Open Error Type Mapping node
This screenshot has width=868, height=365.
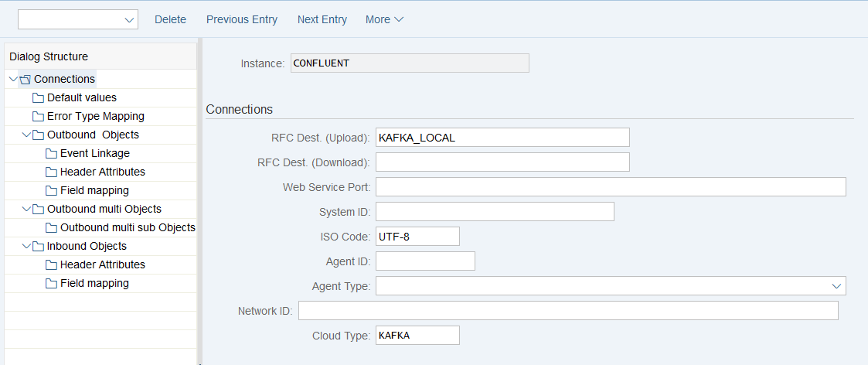[x=96, y=116]
